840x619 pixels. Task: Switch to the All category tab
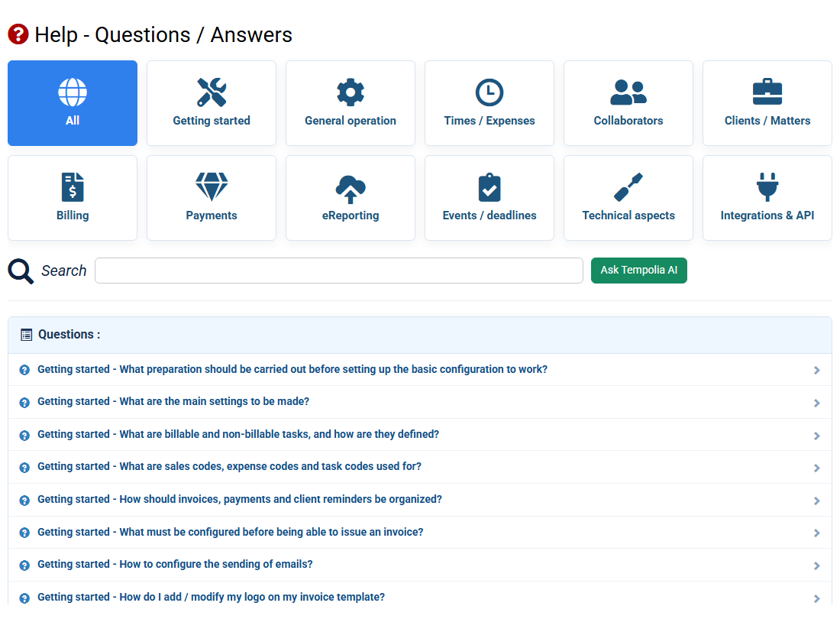point(73,103)
